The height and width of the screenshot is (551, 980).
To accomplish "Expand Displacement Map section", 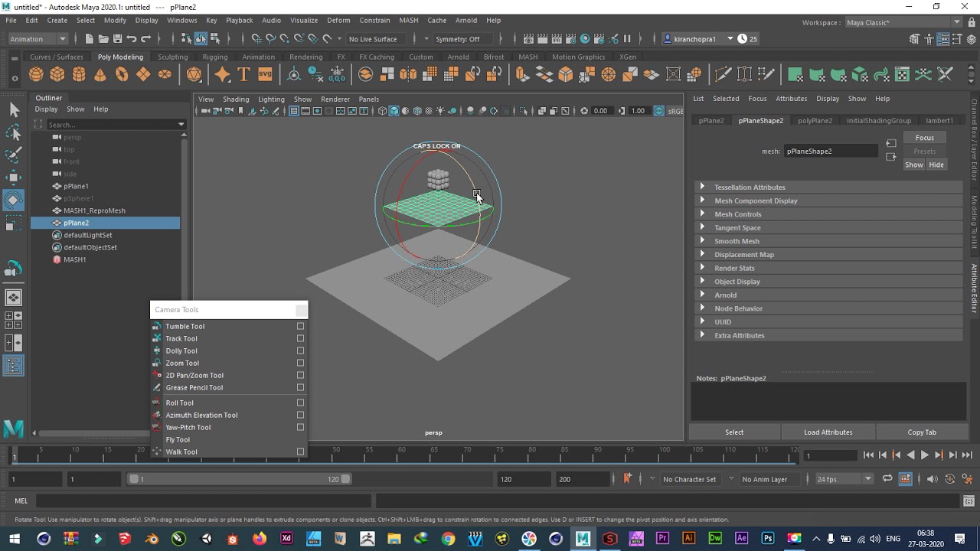I will pyautogui.click(x=702, y=254).
